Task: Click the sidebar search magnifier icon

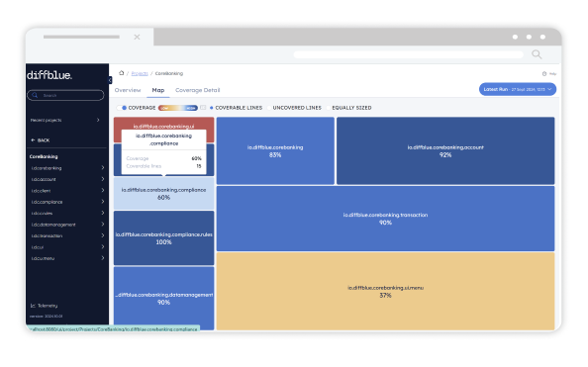Action: click(x=35, y=95)
